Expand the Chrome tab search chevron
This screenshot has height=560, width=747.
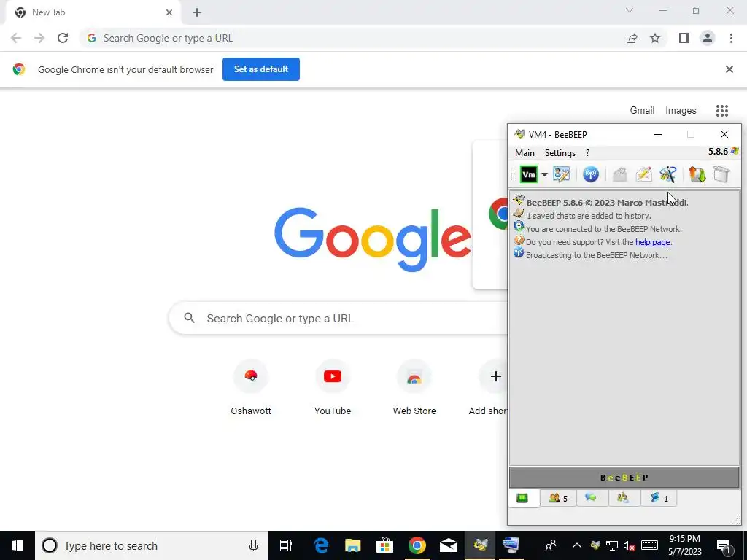[x=630, y=10]
